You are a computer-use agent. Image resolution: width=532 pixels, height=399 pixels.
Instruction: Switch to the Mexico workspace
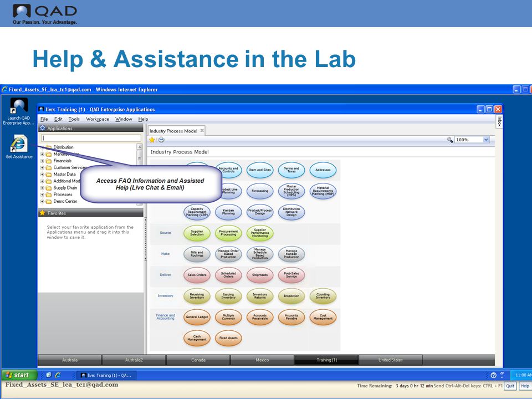click(262, 360)
